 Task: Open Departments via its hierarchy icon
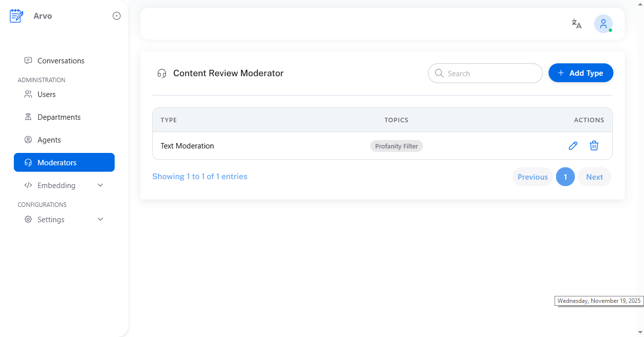pyautogui.click(x=28, y=117)
